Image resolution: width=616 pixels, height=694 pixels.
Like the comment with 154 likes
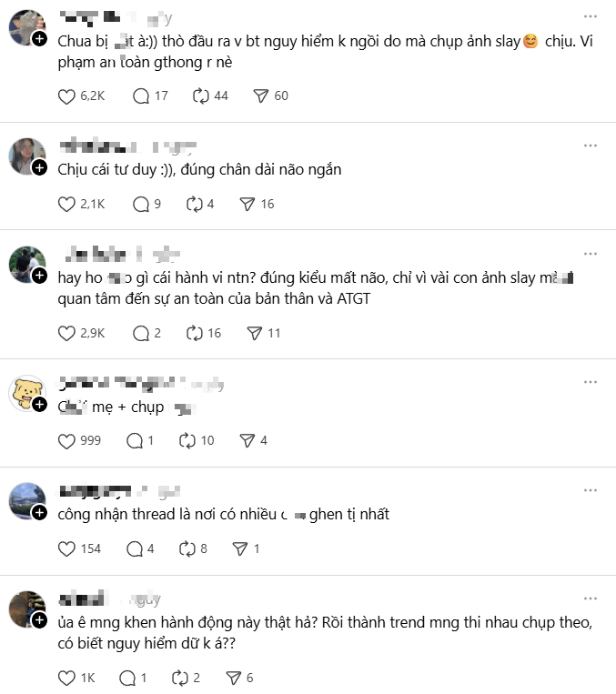tap(66, 548)
